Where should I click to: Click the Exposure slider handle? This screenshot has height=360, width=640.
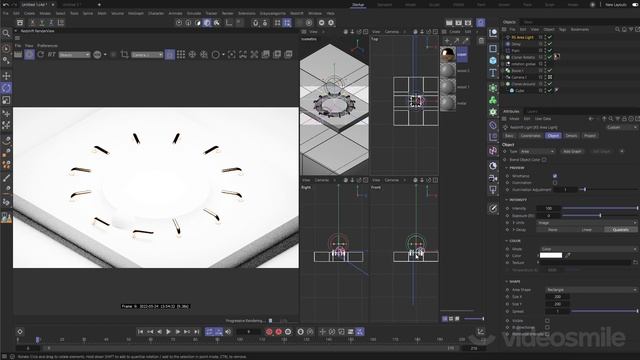click(x=600, y=216)
